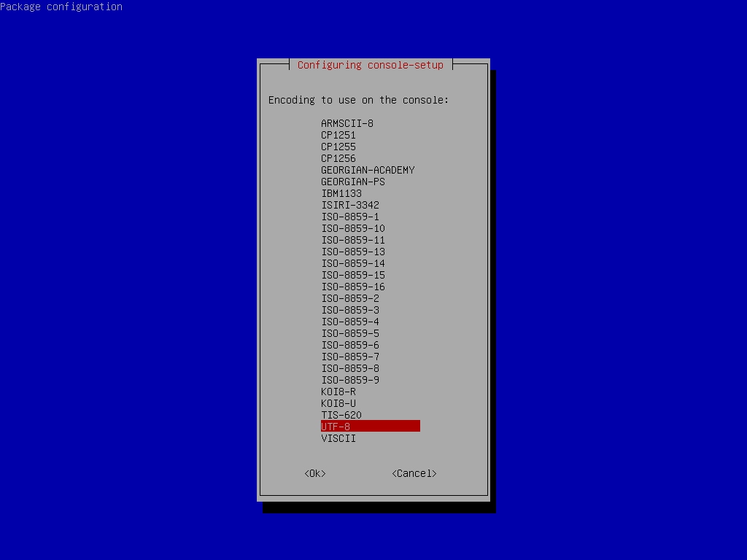The height and width of the screenshot is (560, 747).
Task: Cancel the console-setup dialog
Action: 414,473
